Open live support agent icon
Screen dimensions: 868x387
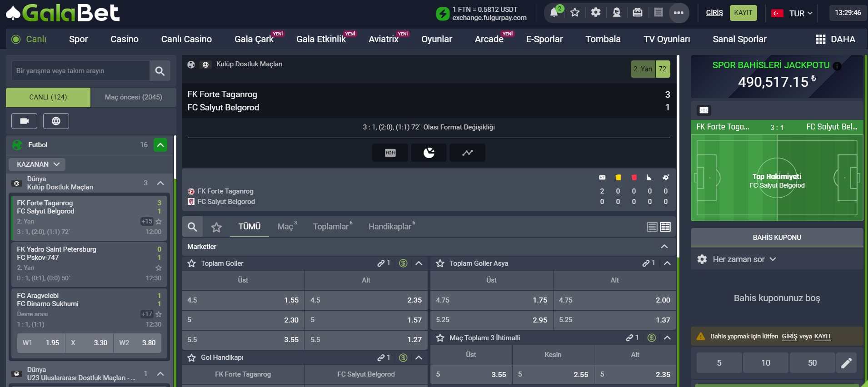617,13
